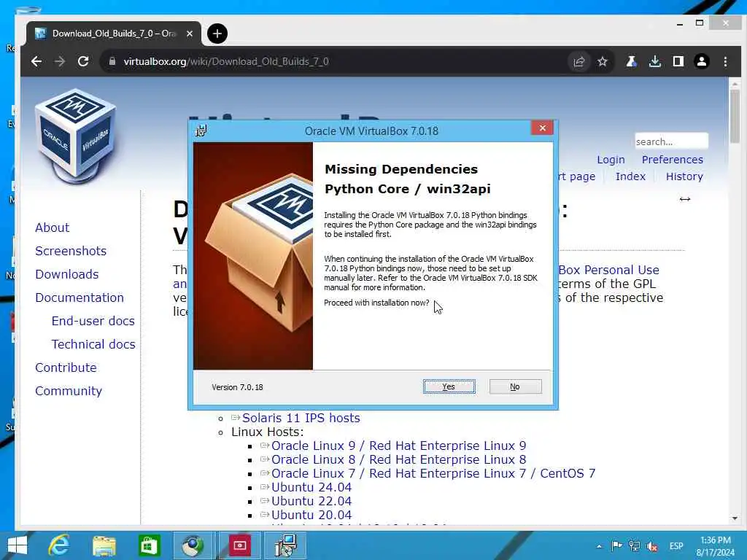Image resolution: width=747 pixels, height=560 pixels.
Task: Download the Ubuntu 20.04 build
Action: tap(311, 515)
